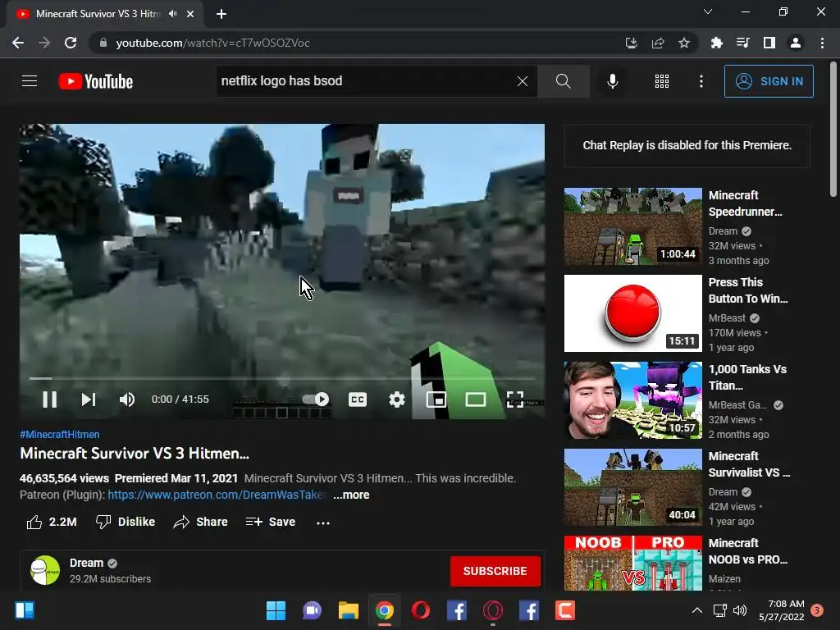Open the YouTube guide hamburger menu
This screenshot has height=630, width=840.
pyautogui.click(x=30, y=81)
